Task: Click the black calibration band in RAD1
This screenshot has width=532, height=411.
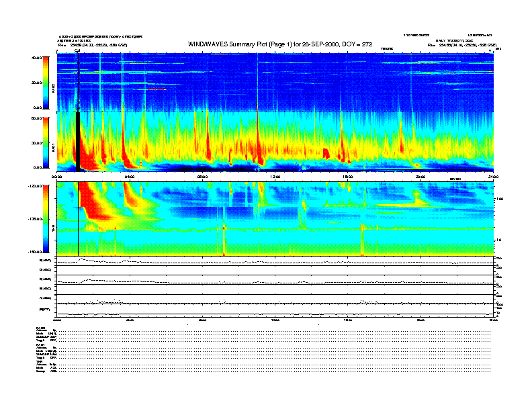Action: pos(78,142)
